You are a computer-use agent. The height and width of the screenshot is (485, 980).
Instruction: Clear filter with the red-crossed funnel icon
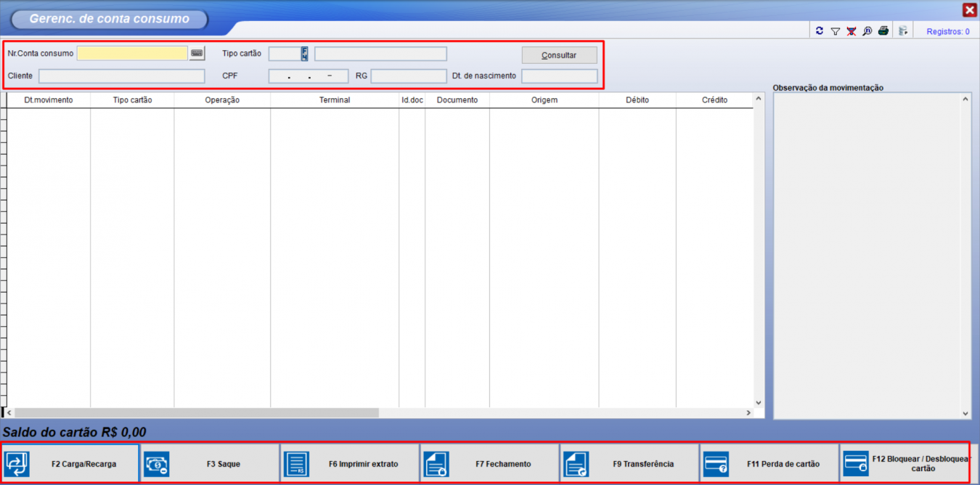(x=852, y=31)
